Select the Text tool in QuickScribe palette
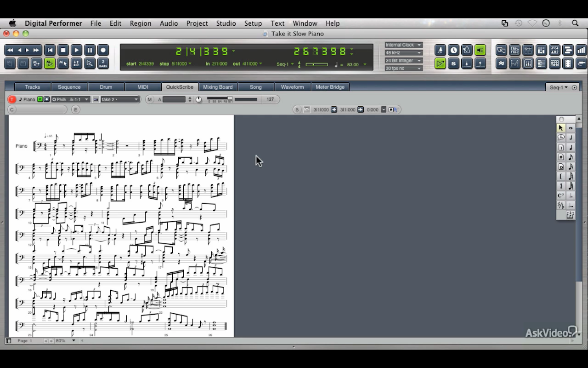This screenshot has height=368, width=588. tap(561, 147)
